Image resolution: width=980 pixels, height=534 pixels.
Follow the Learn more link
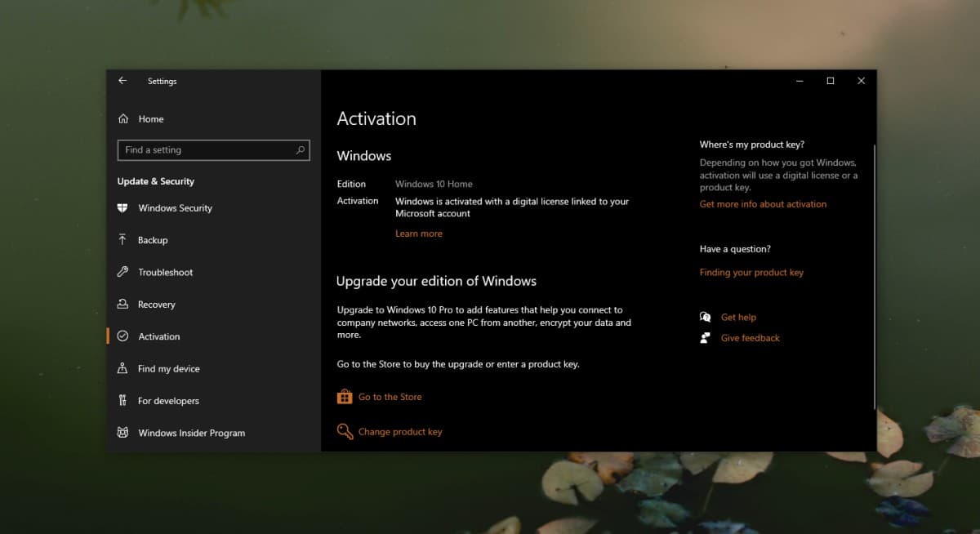pos(419,234)
